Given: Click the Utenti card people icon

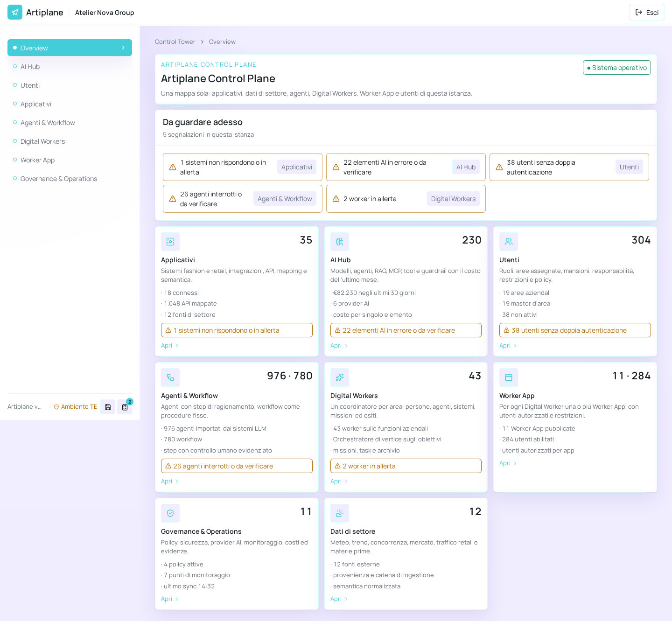Looking at the screenshot, I should (509, 242).
